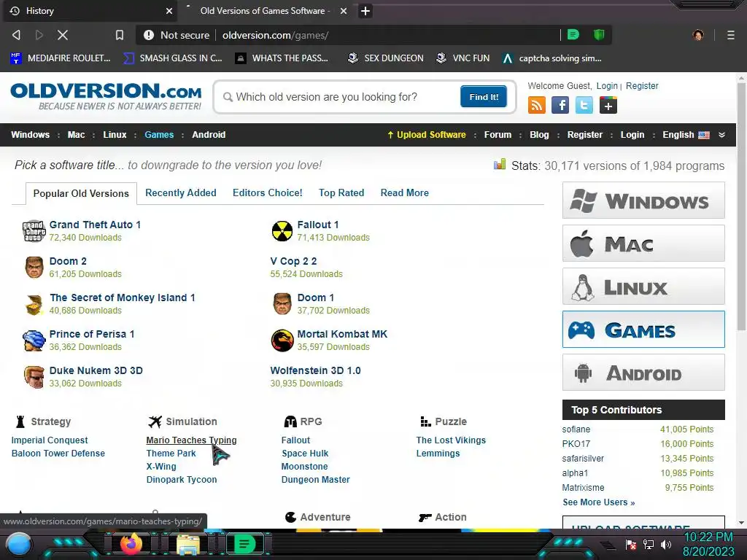The image size is (747, 560).
Task: Select English language option
Action: tap(686, 135)
